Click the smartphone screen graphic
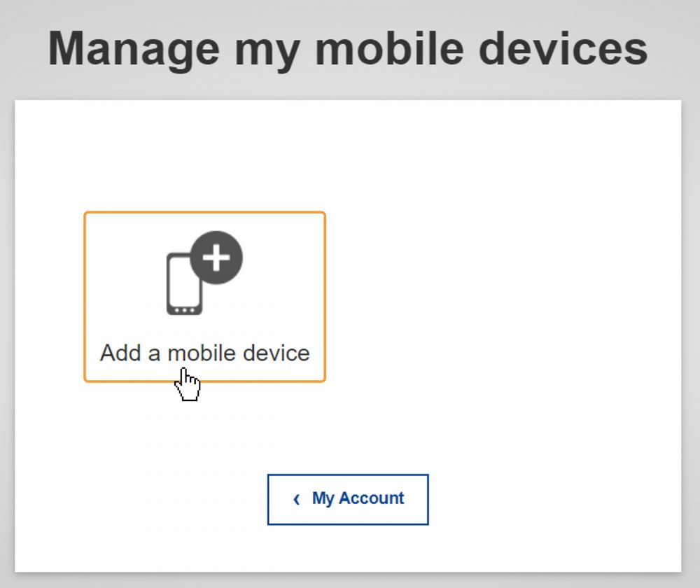This screenshot has height=588, width=700. 182,279
